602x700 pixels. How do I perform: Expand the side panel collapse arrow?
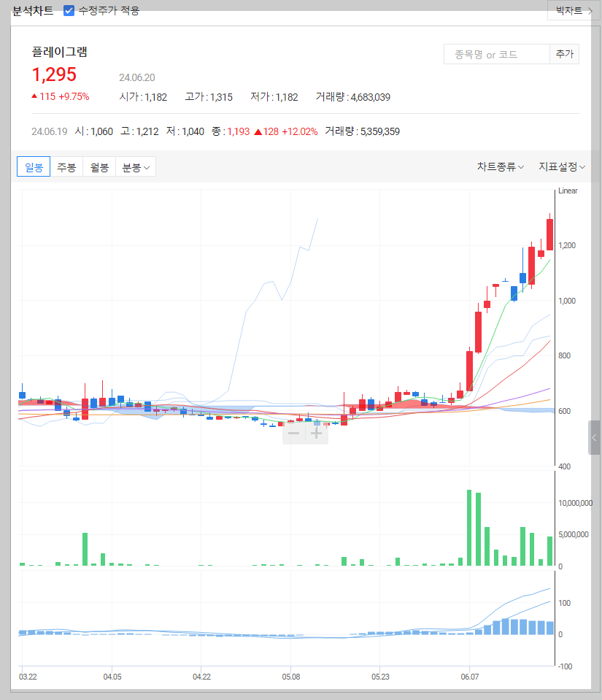594,437
